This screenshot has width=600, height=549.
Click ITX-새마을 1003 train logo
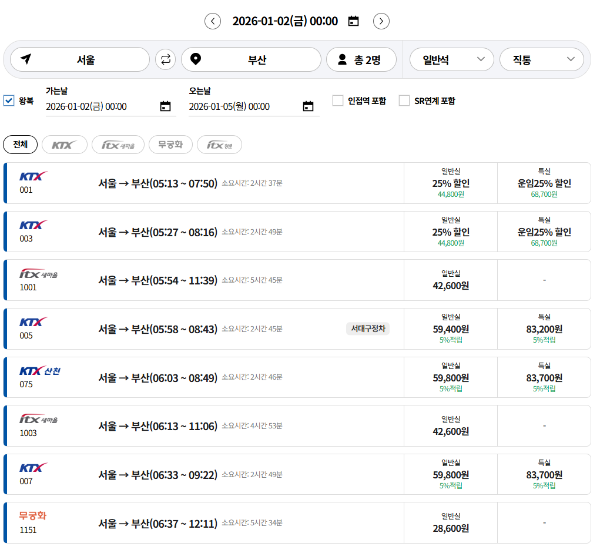(x=38, y=419)
